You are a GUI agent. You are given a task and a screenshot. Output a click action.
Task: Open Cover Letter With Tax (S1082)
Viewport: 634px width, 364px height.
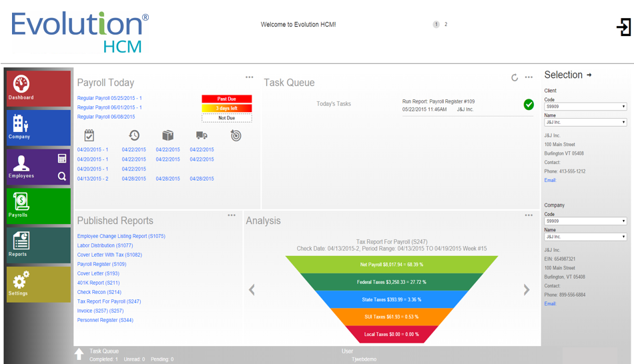click(x=109, y=255)
